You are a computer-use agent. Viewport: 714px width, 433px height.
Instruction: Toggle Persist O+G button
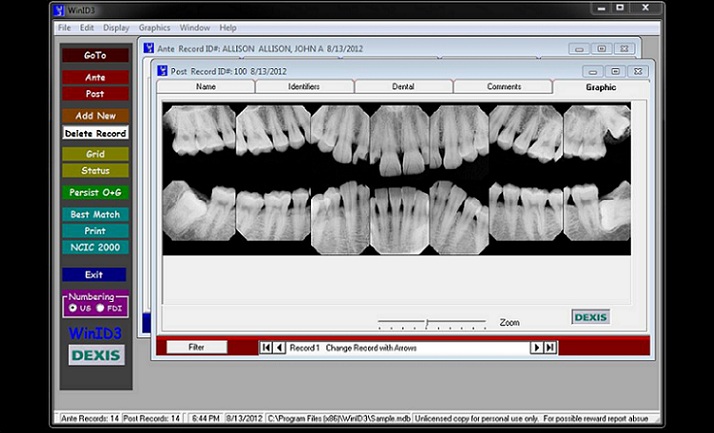point(96,193)
